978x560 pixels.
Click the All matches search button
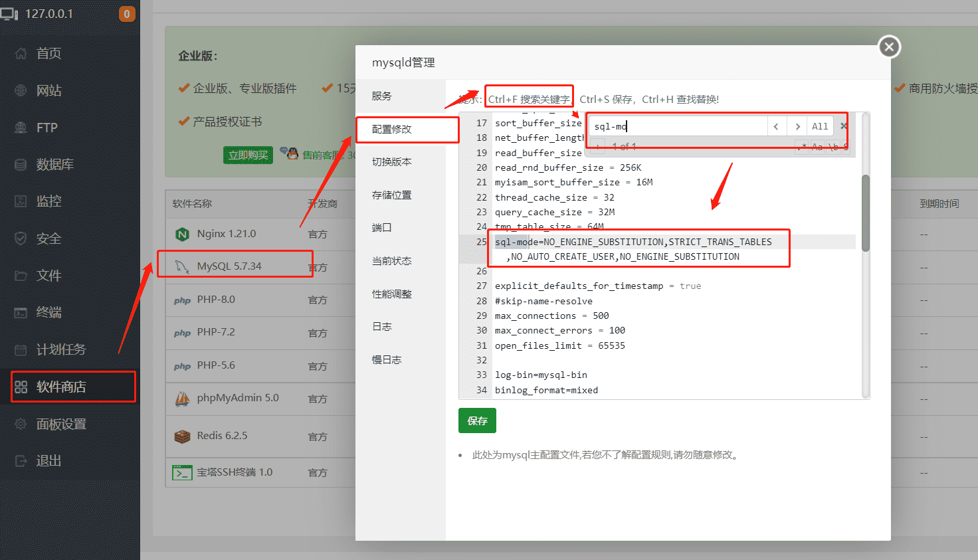[820, 126]
